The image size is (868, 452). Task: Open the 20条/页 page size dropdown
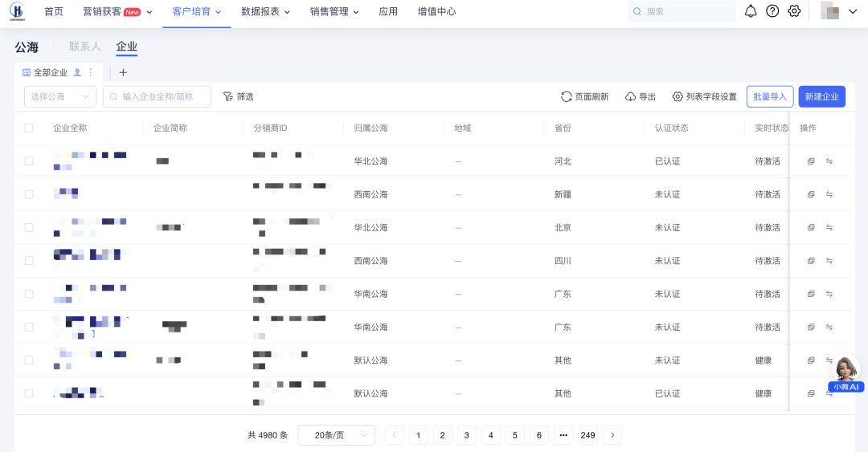336,435
